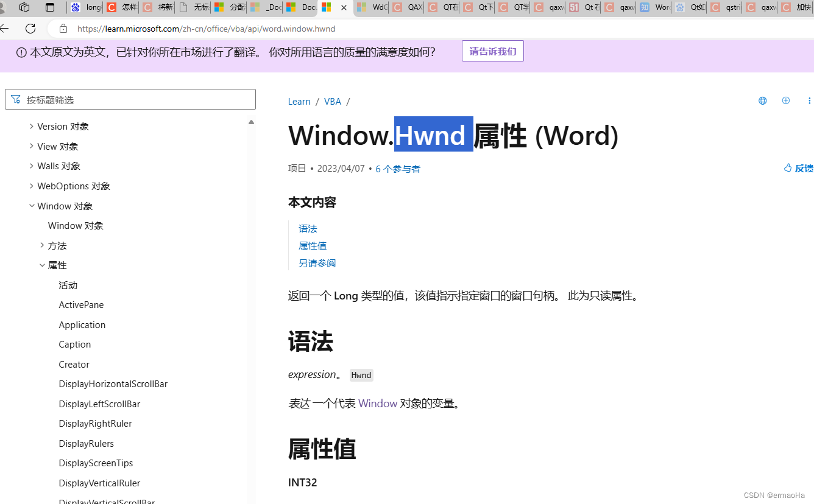Click the info circle icon in the banner
Image resolution: width=814 pixels, height=504 pixels.
(x=21, y=52)
